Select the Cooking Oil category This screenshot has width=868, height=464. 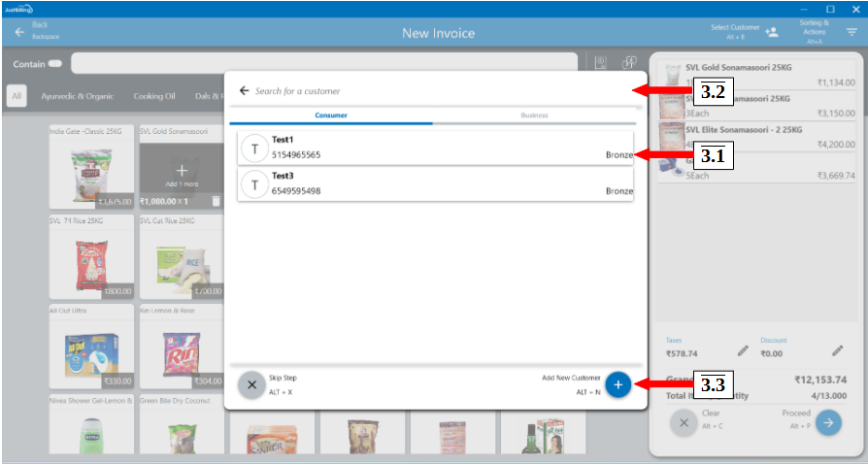[x=154, y=96]
